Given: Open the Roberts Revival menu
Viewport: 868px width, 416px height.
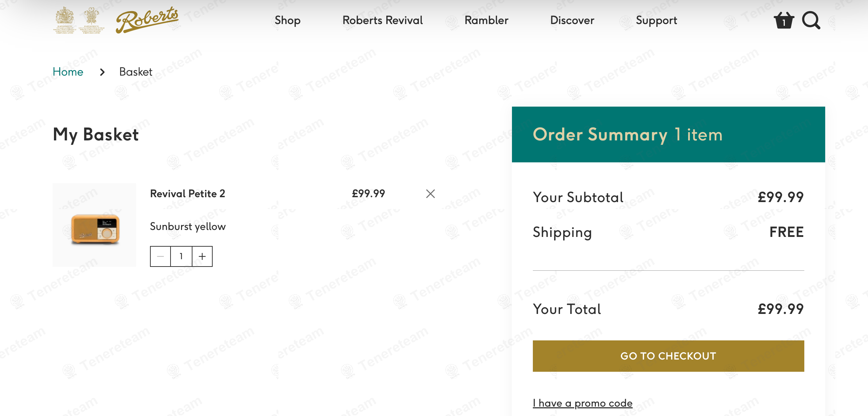Looking at the screenshot, I should pos(382,20).
